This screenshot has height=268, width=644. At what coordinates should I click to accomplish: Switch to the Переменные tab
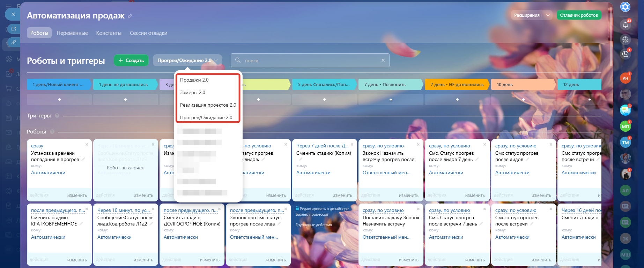72,33
